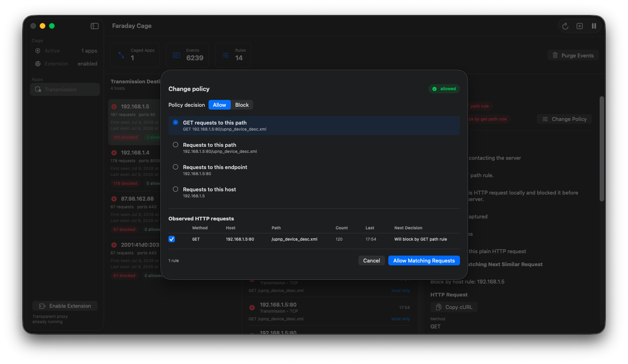628x364 pixels.
Task: Toggle the sidebar panel icon
Action: tap(94, 26)
